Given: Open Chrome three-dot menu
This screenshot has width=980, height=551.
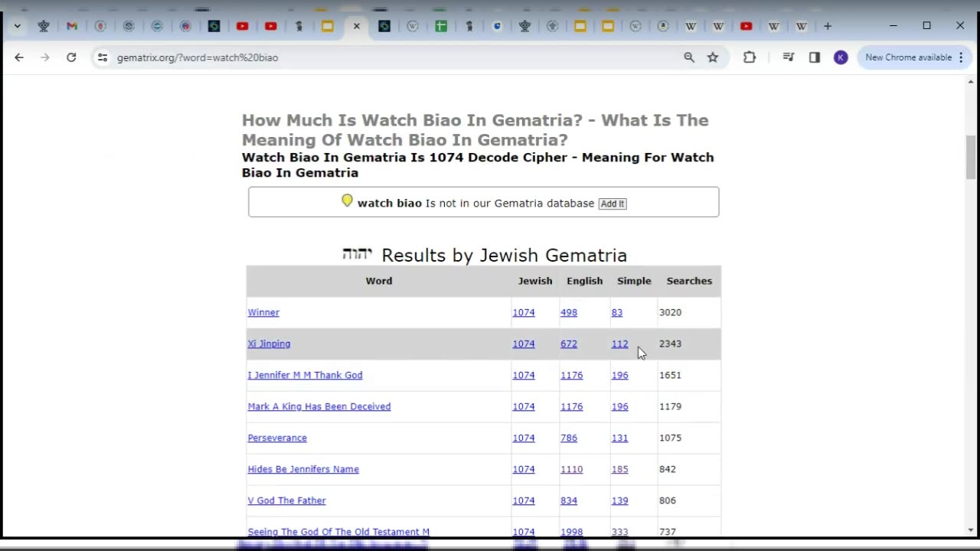Looking at the screenshot, I should coord(961,57).
